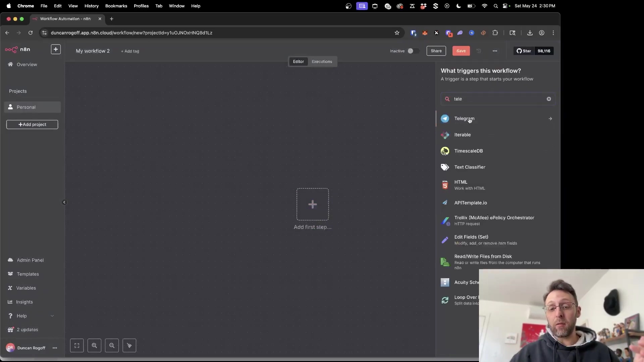This screenshot has width=644, height=362.
Task: Open Projects section heading
Action: coord(18,91)
